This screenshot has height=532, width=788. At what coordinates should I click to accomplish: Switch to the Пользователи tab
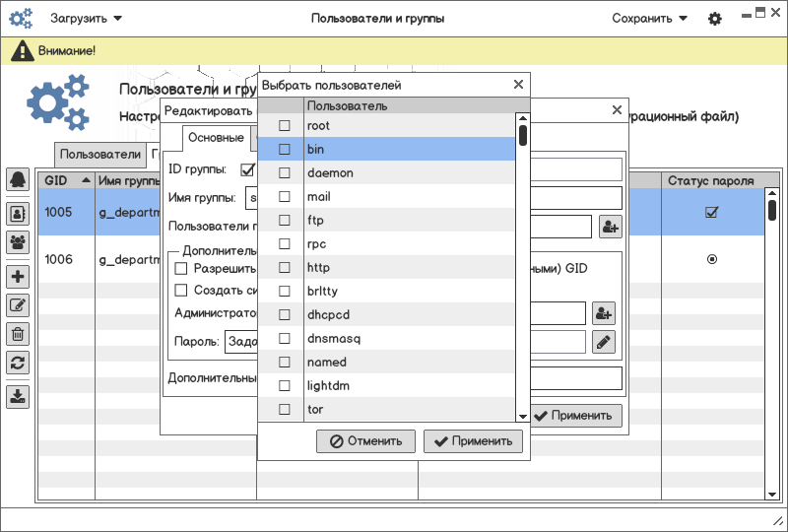tap(99, 155)
